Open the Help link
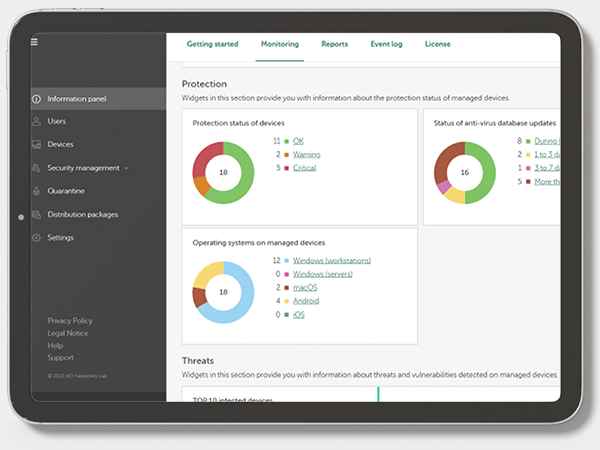 pyautogui.click(x=55, y=346)
